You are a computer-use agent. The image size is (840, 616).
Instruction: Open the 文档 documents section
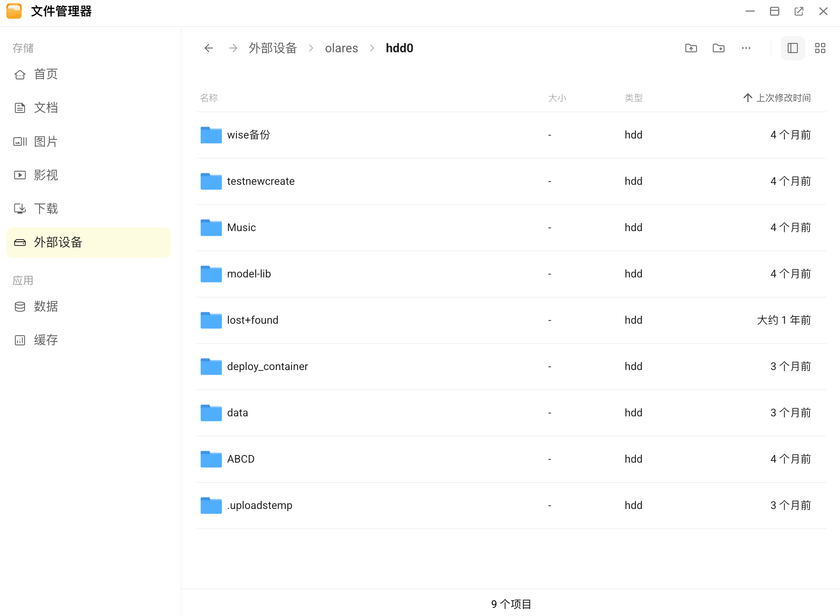(x=45, y=107)
